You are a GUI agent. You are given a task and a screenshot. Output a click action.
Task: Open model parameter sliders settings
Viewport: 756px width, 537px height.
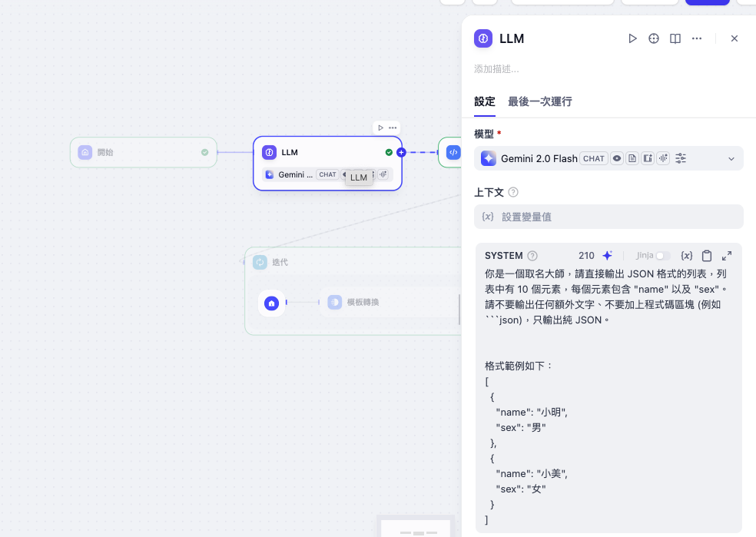coord(681,158)
